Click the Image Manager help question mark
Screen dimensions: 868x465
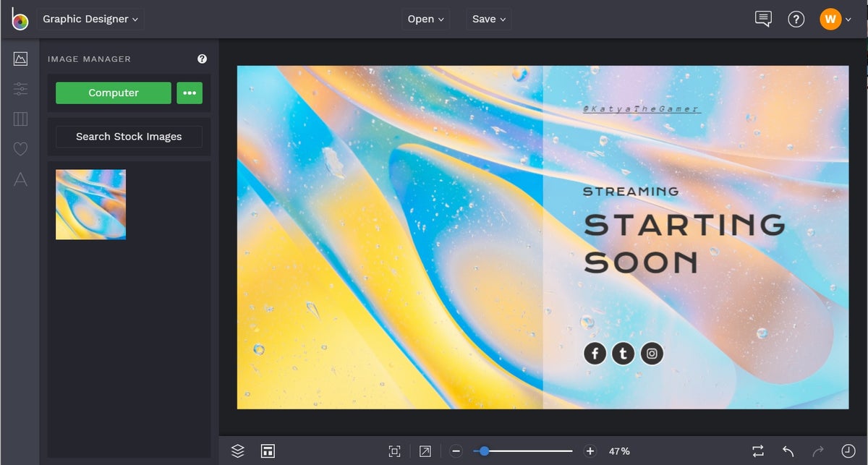(202, 59)
